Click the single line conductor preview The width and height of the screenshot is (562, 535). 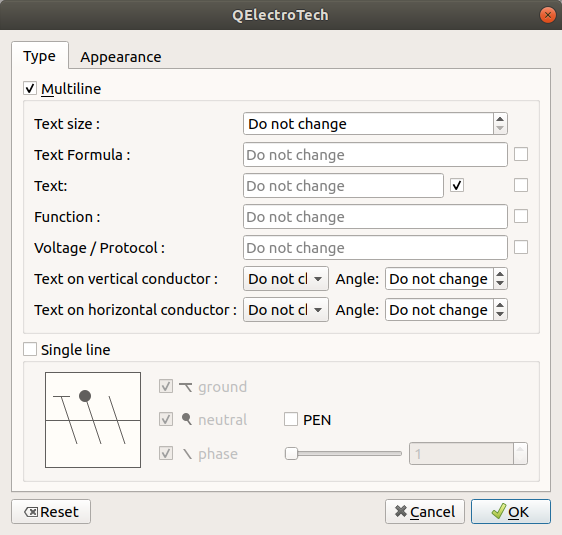click(x=93, y=420)
